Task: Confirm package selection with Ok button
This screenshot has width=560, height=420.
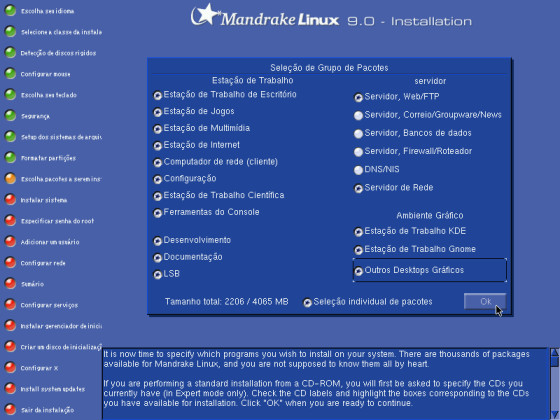Action: click(x=485, y=301)
